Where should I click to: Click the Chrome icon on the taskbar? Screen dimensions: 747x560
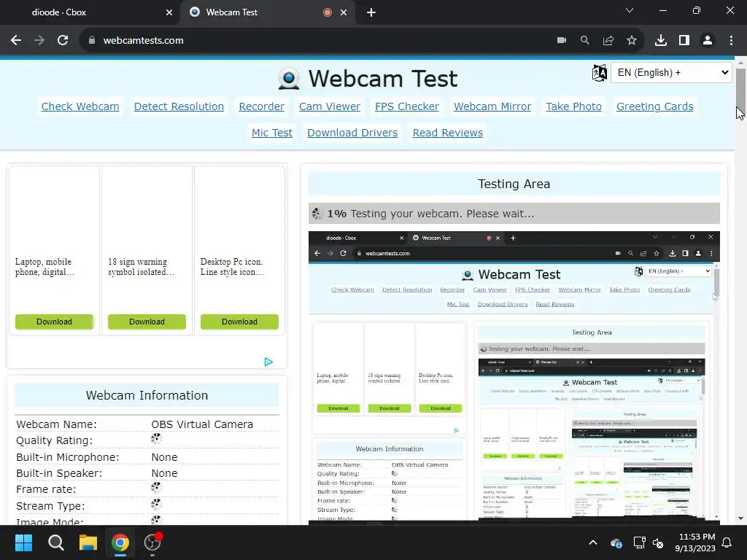click(x=120, y=542)
